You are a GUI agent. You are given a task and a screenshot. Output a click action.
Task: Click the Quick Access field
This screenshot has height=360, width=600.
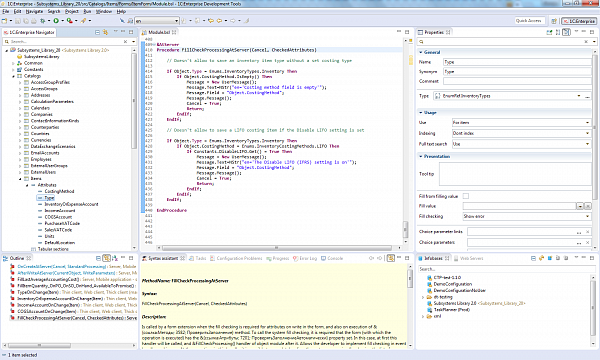click(530, 21)
